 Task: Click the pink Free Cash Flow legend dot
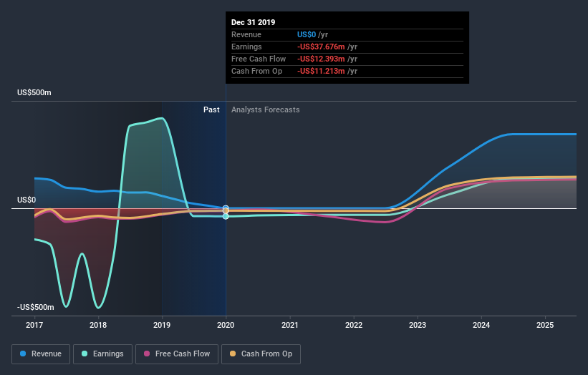147,354
